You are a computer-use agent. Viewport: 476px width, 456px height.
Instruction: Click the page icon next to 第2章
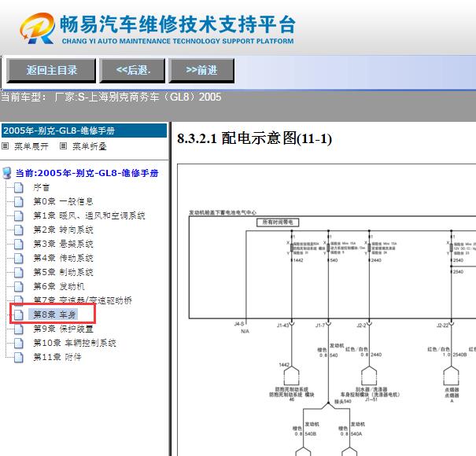pos(19,230)
